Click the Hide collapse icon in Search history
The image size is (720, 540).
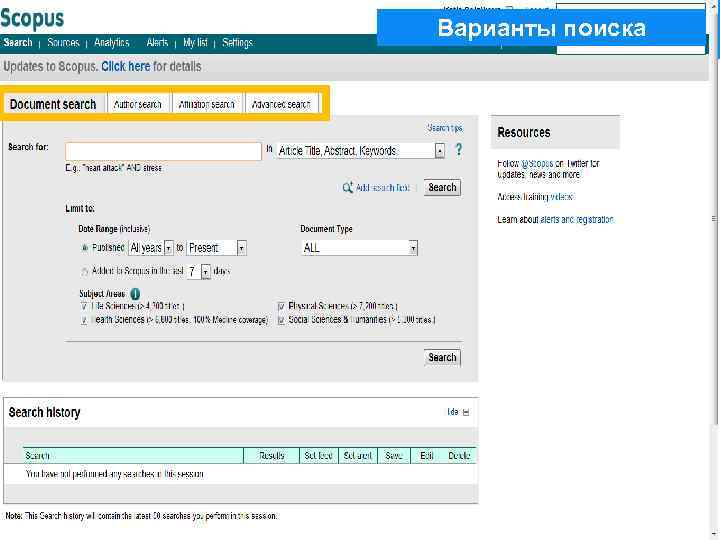[466, 412]
